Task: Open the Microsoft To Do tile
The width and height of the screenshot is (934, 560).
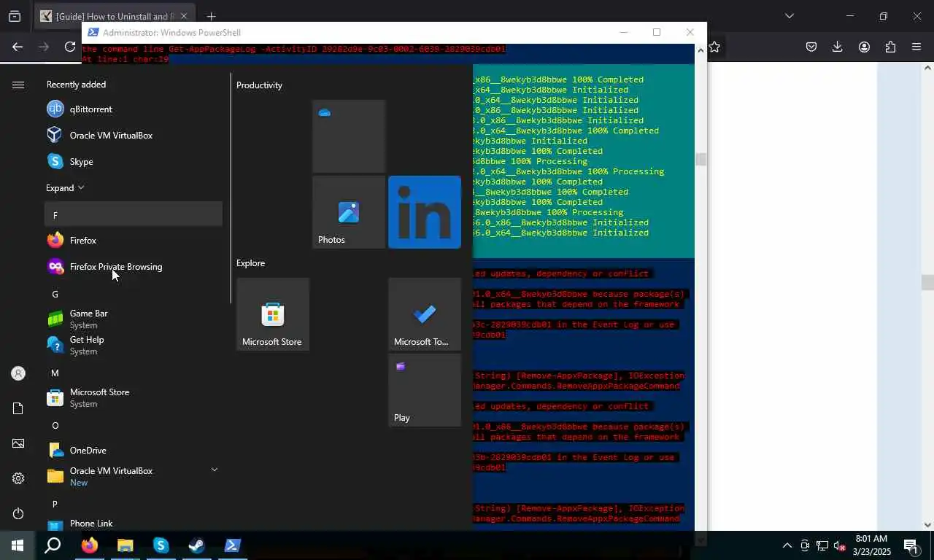Action: 425,314
